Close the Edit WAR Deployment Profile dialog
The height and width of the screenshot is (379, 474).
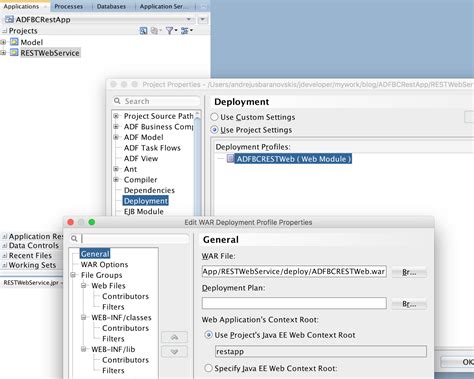(x=71, y=222)
